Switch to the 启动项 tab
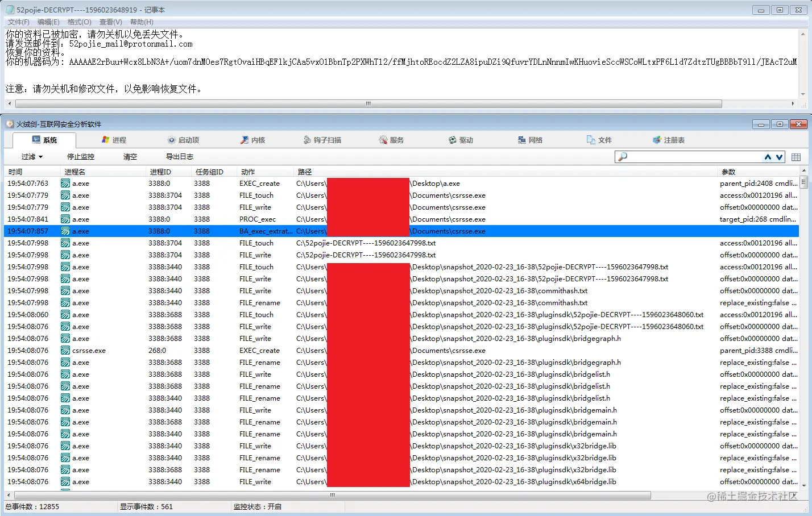The height and width of the screenshot is (516, 812). pos(183,140)
